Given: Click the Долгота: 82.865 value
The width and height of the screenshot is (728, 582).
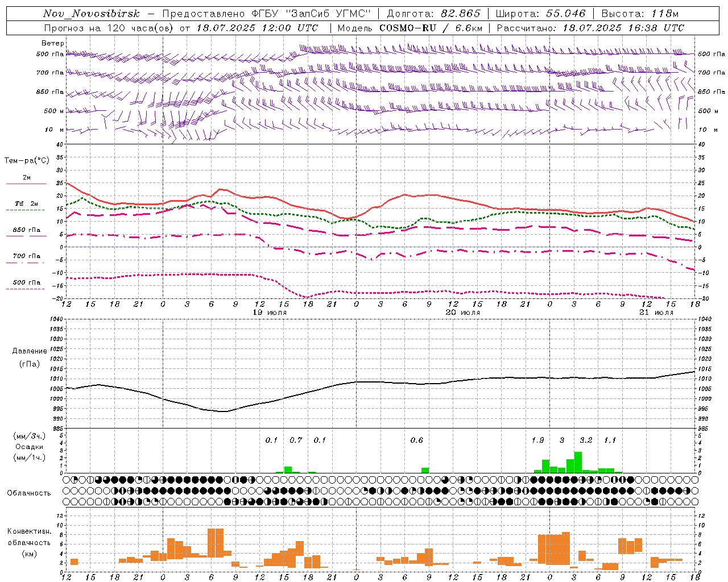Looking at the screenshot, I should point(434,14).
